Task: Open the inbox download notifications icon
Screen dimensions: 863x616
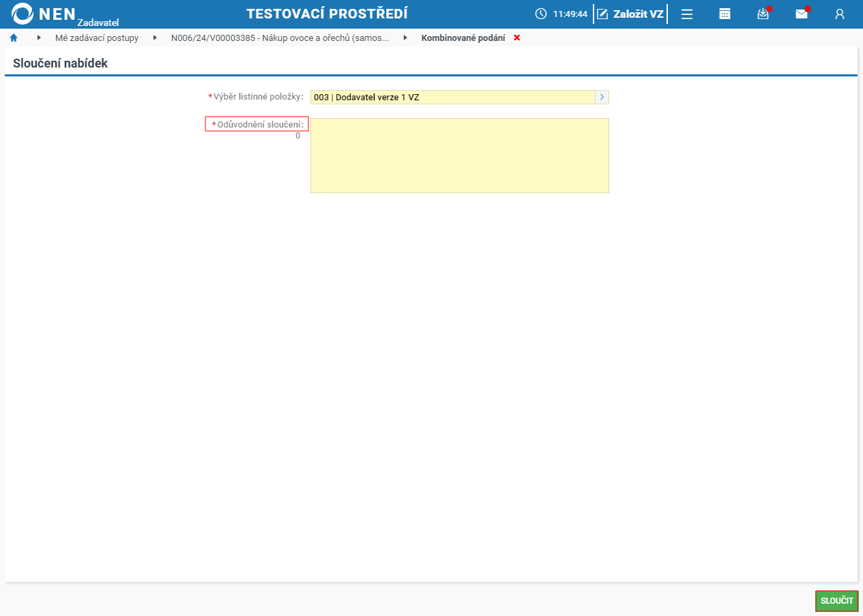Action: [x=763, y=14]
